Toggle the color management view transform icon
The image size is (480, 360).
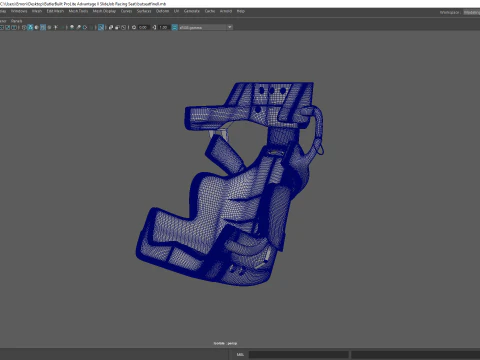[174, 27]
